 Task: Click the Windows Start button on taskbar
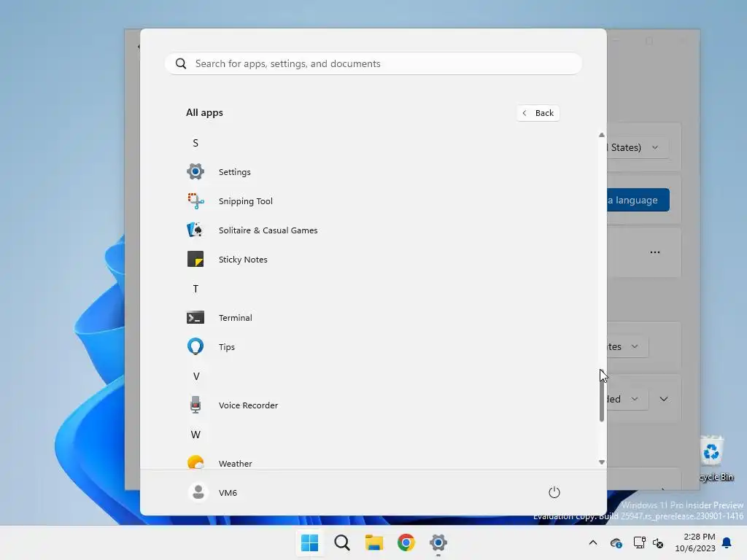click(309, 542)
